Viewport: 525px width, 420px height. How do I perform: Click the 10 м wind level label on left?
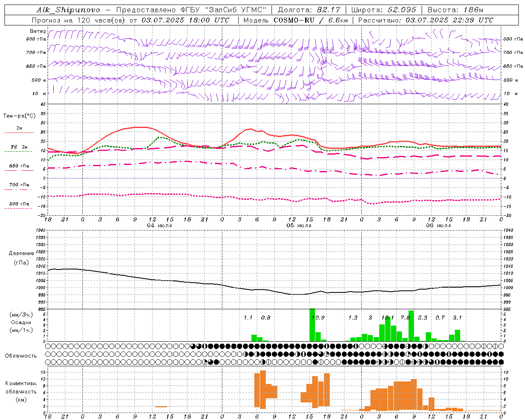click(x=39, y=94)
